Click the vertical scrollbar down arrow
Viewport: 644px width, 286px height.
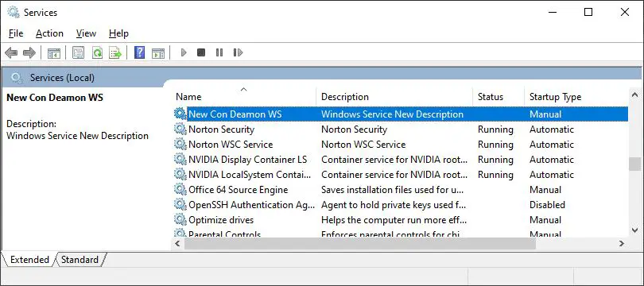(x=634, y=230)
